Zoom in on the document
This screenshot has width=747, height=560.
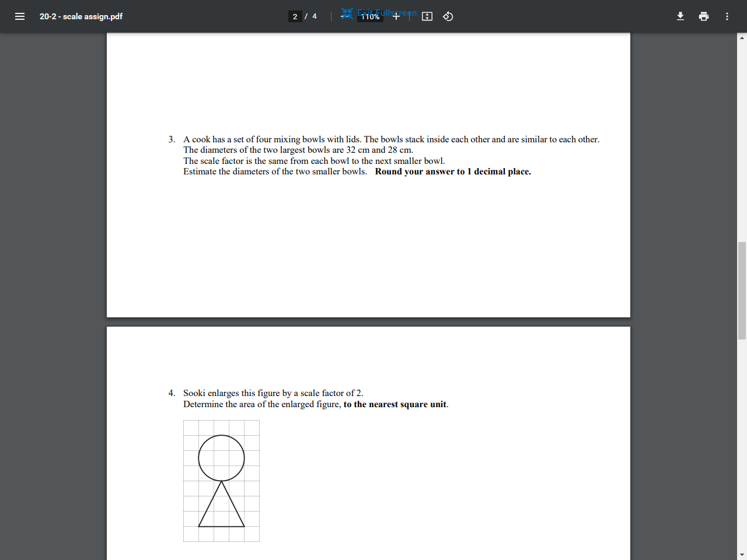click(x=396, y=16)
